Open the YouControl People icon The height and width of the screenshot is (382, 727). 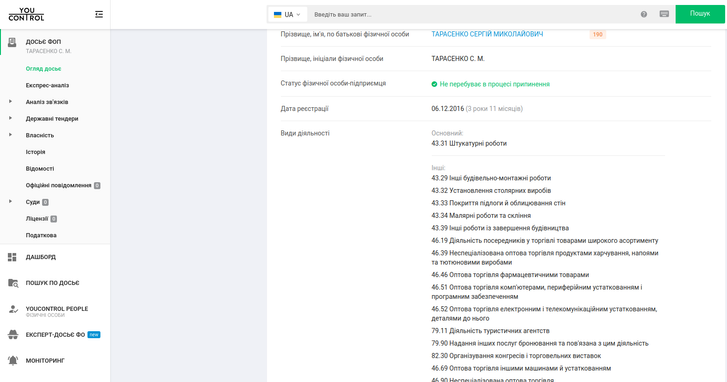tap(13, 309)
